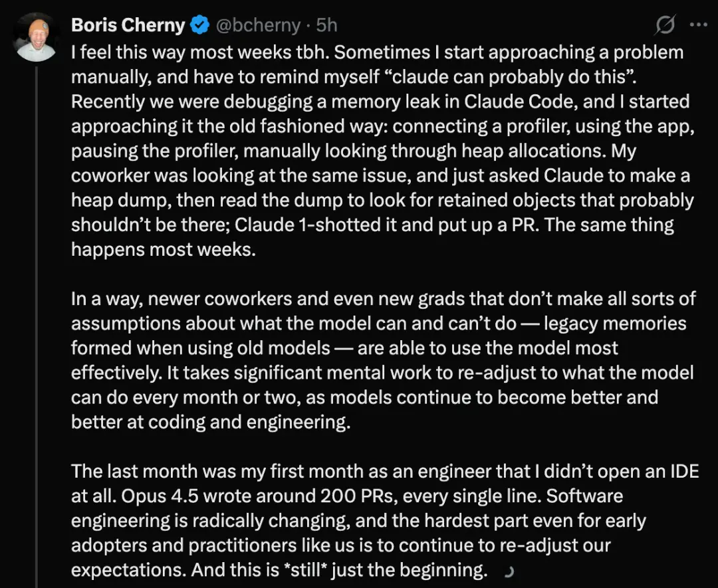Click the text "200 PRs" in the post
The height and width of the screenshot is (588, 718).
tap(341, 496)
